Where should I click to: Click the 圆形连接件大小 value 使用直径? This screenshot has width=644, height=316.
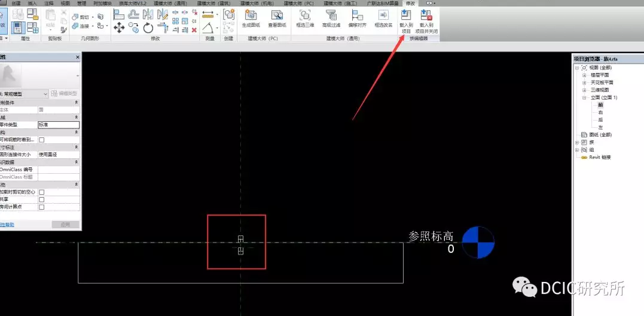[59, 155]
